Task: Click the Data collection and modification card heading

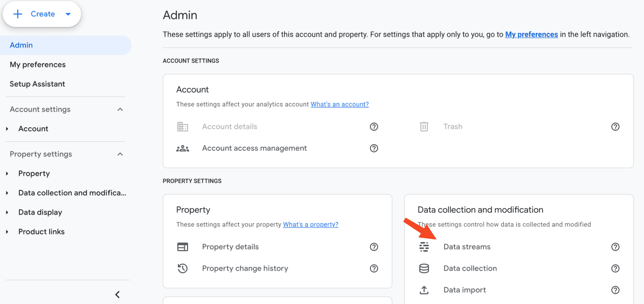Action: click(x=481, y=210)
